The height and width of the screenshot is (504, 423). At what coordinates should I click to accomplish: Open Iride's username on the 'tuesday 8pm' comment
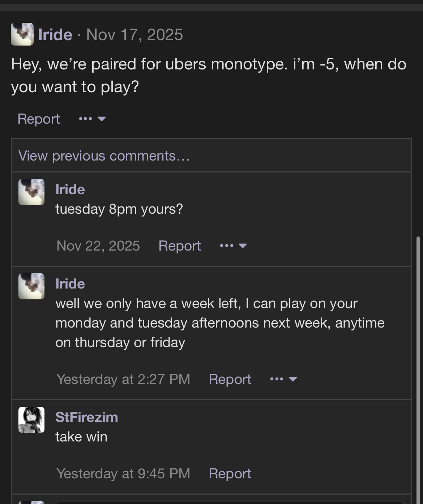70,189
